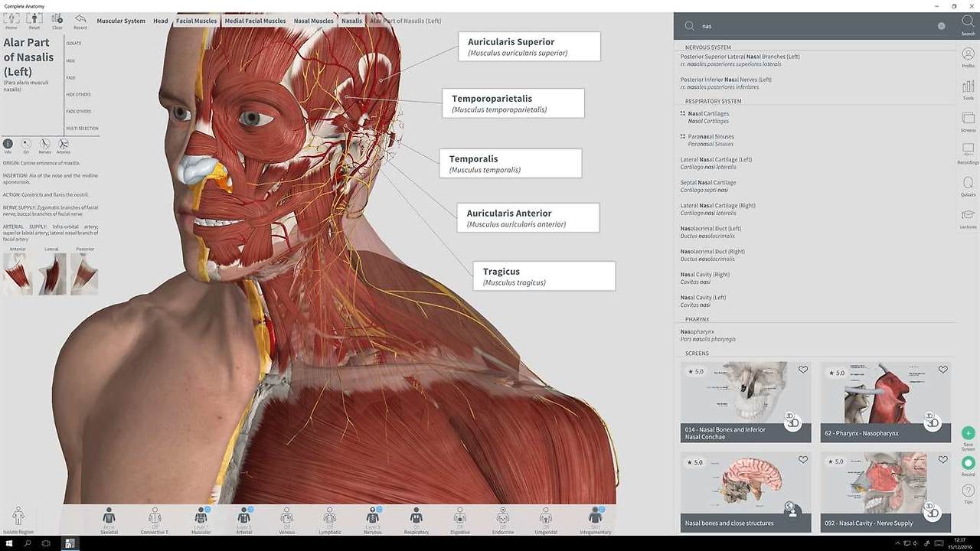This screenshot has height=551, width=980.
Task: Open the Recent view via the arrow icon
Action: pyautogui.click(x=80, y=18)
